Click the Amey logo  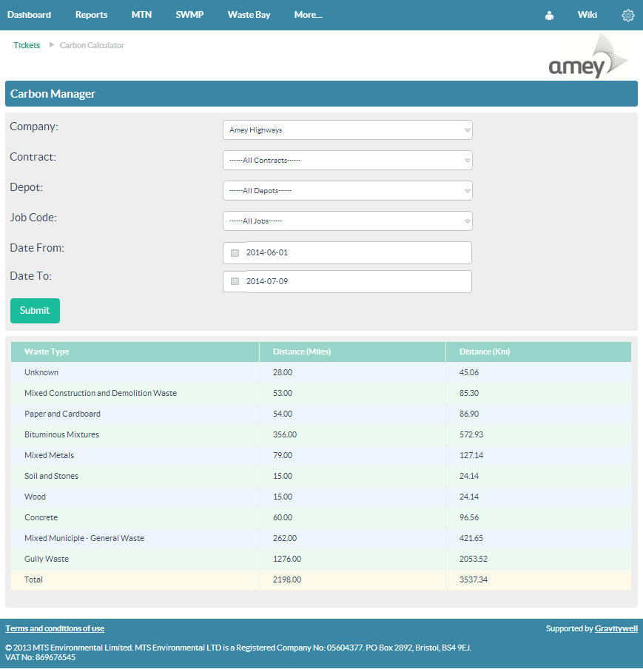coord(588,58)
